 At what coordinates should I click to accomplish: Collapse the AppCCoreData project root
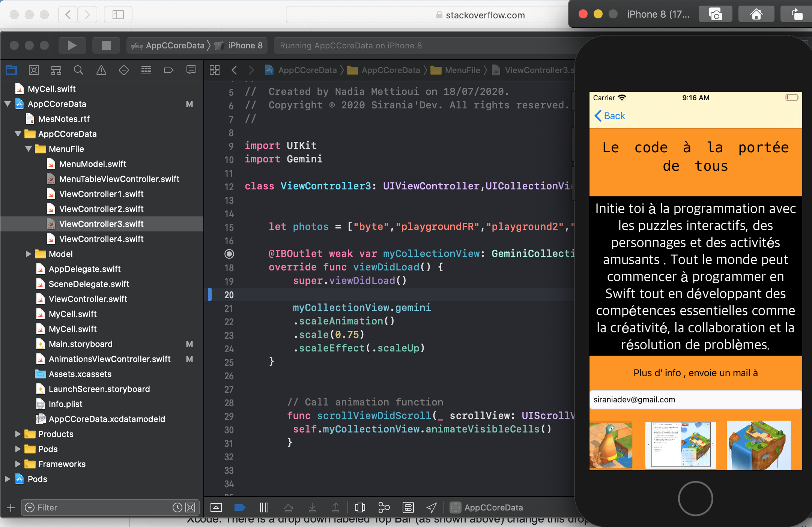pyautogui.click(x=7, y=104)
